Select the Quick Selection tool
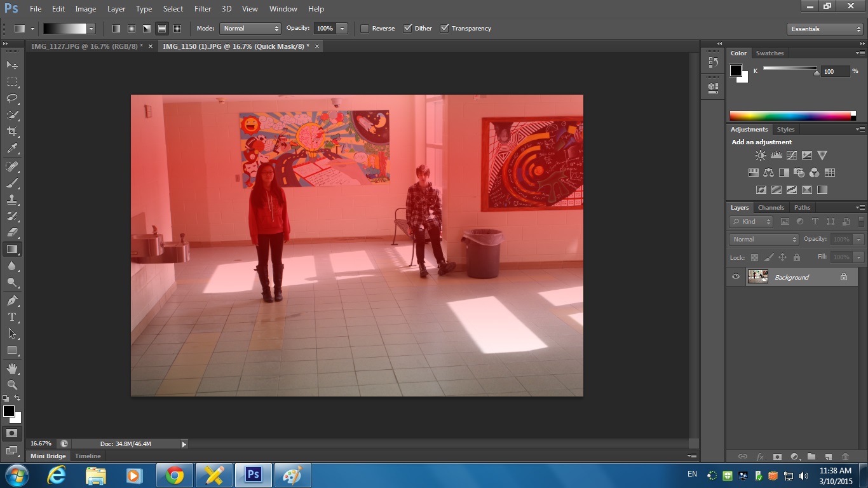868x488 pixels. (12, 115)
